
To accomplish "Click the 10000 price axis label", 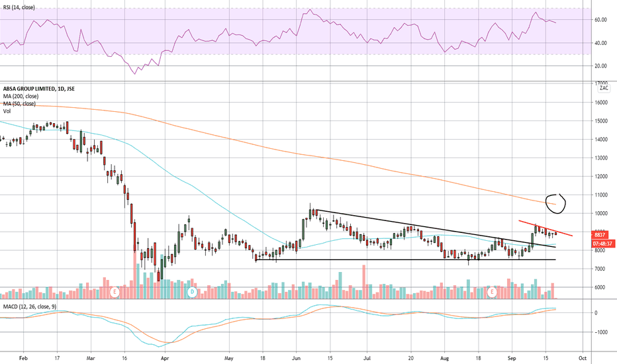I will pyautogui.click(x=601, y=213).
